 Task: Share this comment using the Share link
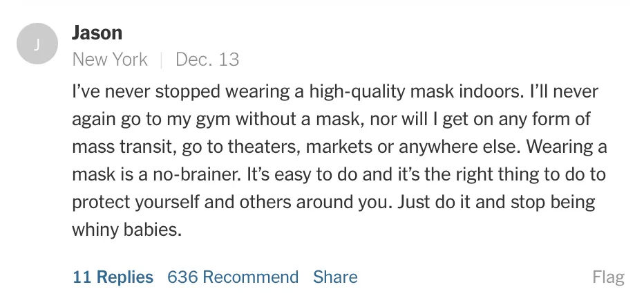tap(335, 277)
